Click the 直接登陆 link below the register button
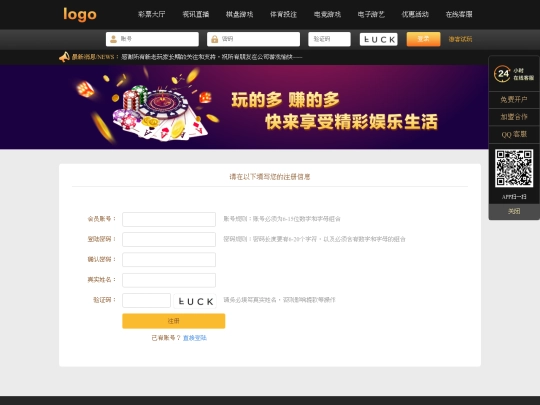 (195, 338)
